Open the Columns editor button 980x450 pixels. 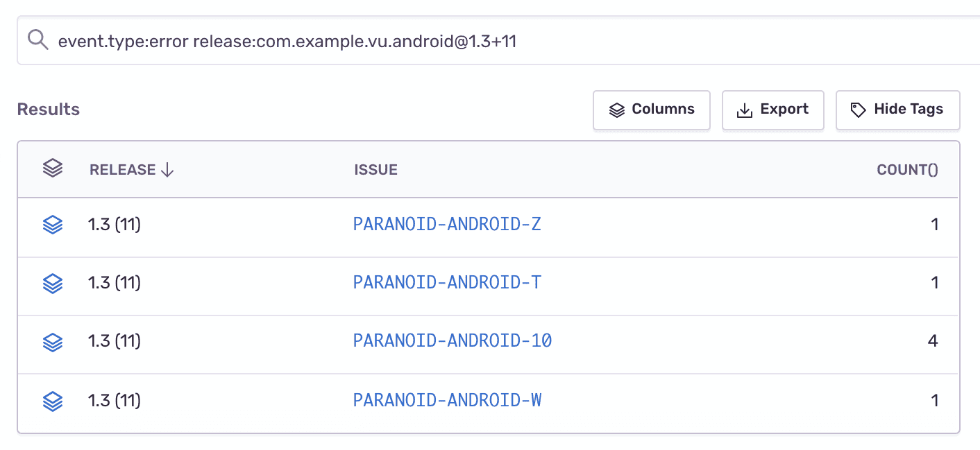pos(651,110)
